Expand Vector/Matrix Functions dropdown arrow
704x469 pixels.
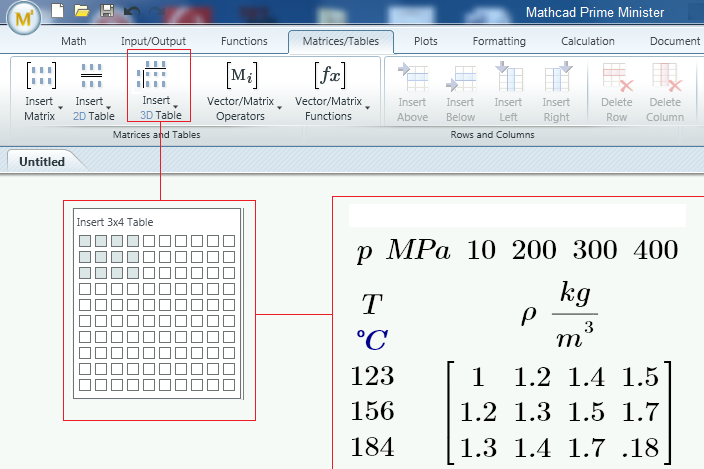pos(367,108)
